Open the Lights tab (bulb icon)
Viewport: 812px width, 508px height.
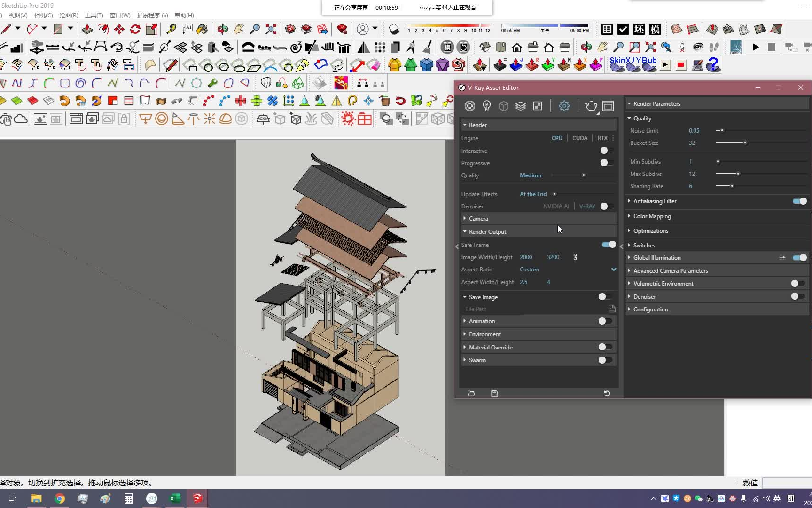[487, 106]
